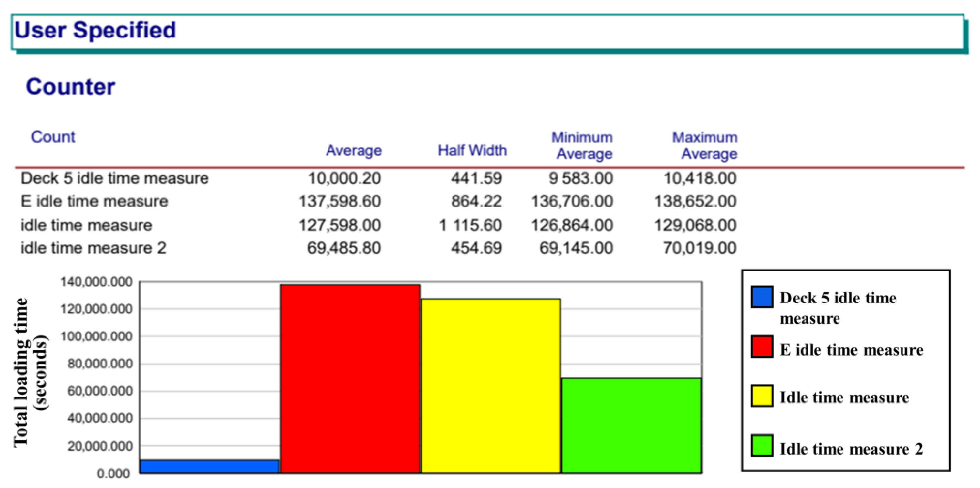Click the red E idle time legend swatch
Image resolution: width=980 pixels, height=488 pixels.
click(x=762, y=346)
